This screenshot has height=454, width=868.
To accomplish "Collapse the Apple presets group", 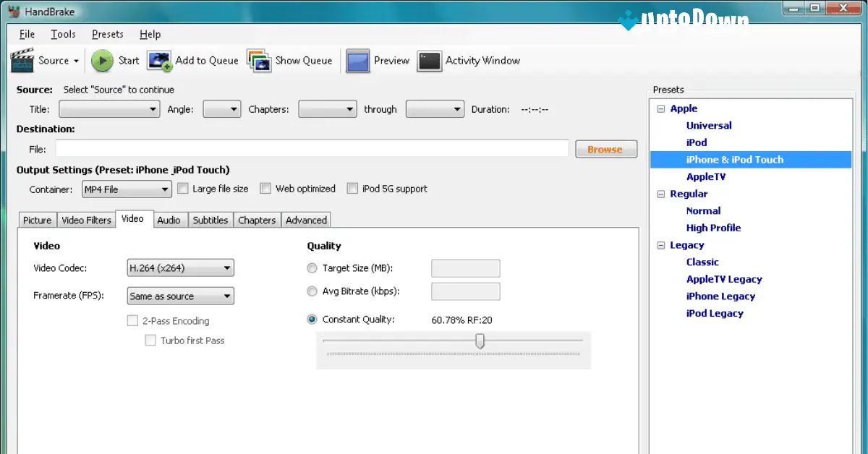I will click(x=660, y=108).
